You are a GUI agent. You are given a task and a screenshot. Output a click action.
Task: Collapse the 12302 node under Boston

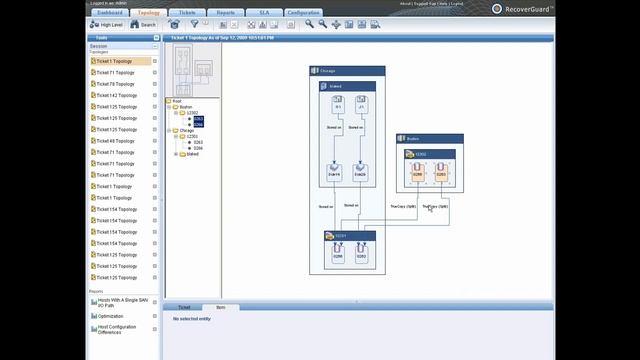coord(176,113)
